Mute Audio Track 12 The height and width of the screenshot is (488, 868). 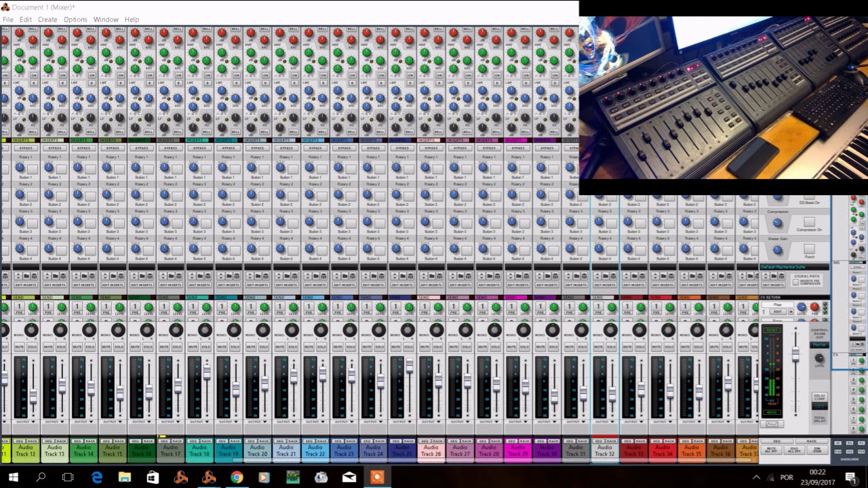20,347
